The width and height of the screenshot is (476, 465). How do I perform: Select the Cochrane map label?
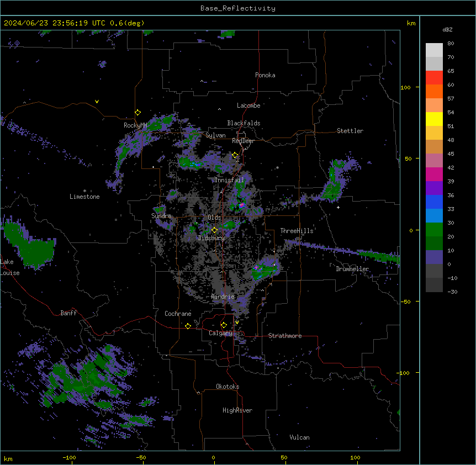pyautogui.click(x=178, y=314)
